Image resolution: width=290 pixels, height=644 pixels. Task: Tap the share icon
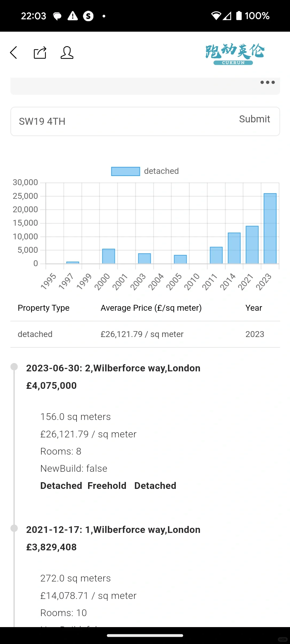pyautogui.click(x=40, y=53)
